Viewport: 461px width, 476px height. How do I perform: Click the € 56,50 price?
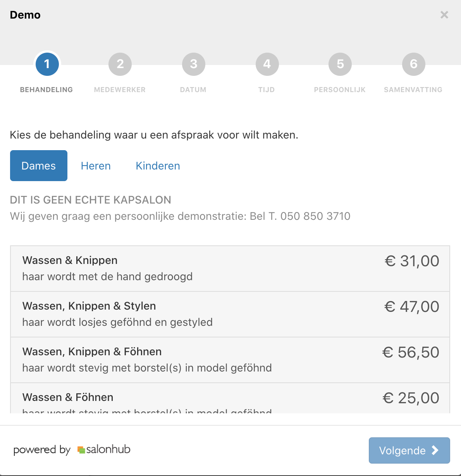coord(411,353)
